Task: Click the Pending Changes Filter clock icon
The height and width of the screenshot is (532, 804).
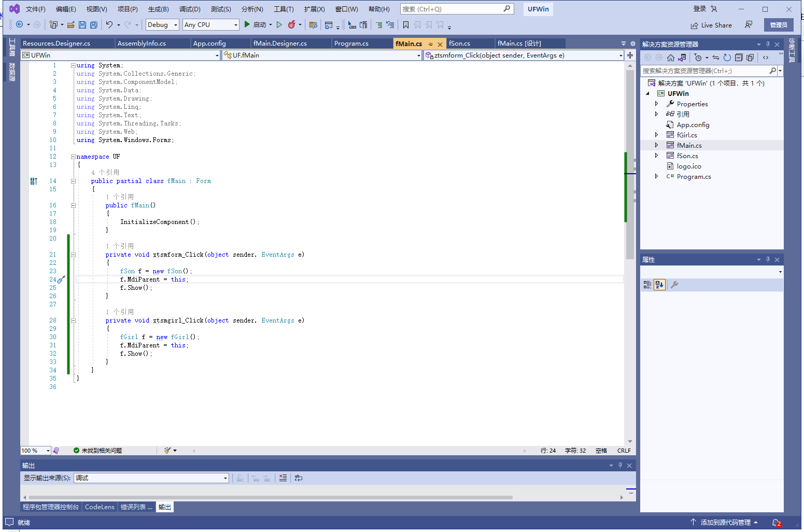Action: tap(698, 58)
